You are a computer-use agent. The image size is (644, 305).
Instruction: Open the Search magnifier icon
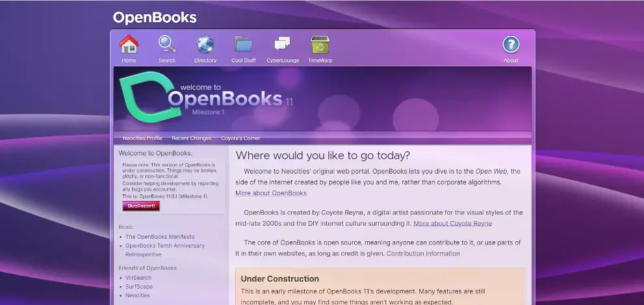(167, 44)
